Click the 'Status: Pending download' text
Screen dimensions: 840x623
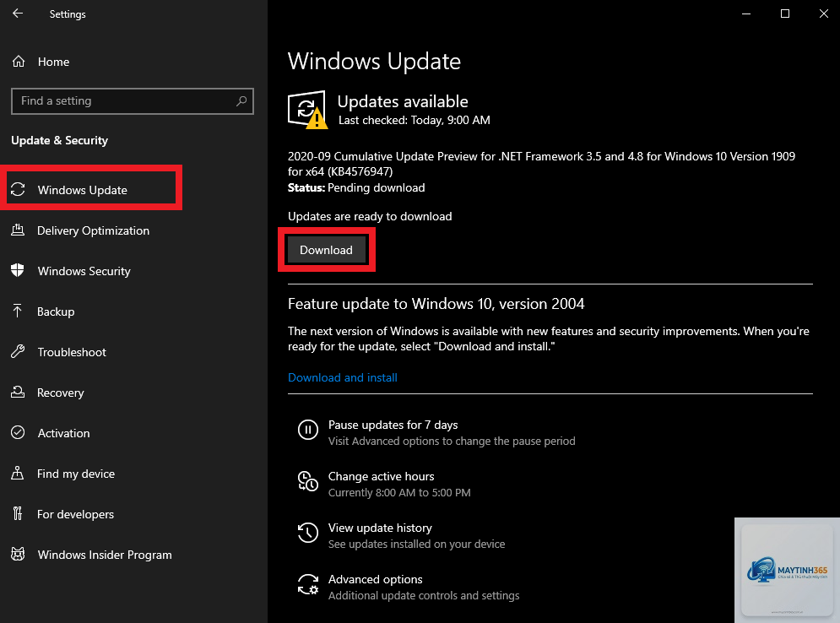coord(356,187)
